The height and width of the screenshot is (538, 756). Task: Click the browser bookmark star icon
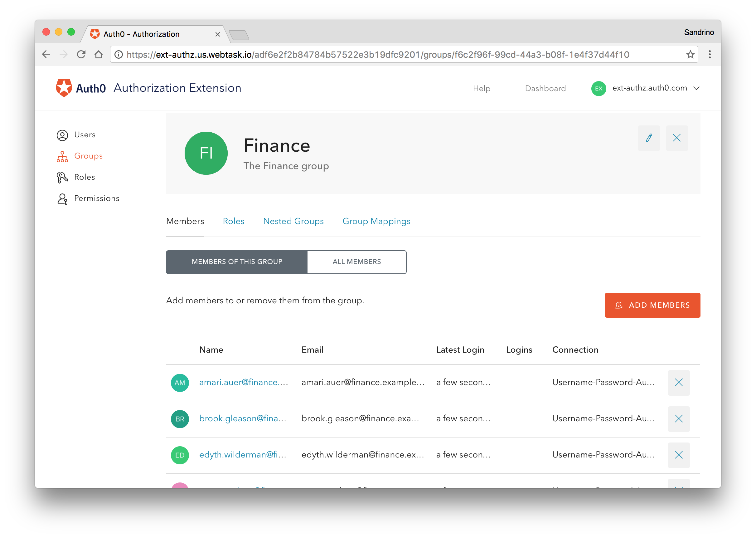690,55
